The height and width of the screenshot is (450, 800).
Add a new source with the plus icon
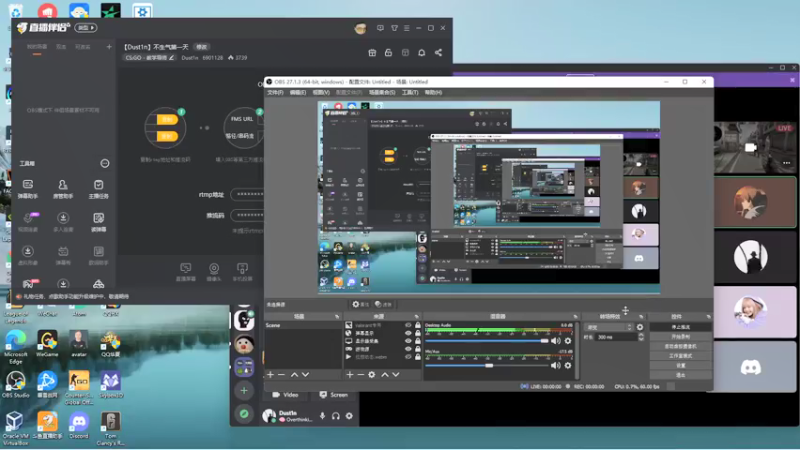[x=349, y=374]
